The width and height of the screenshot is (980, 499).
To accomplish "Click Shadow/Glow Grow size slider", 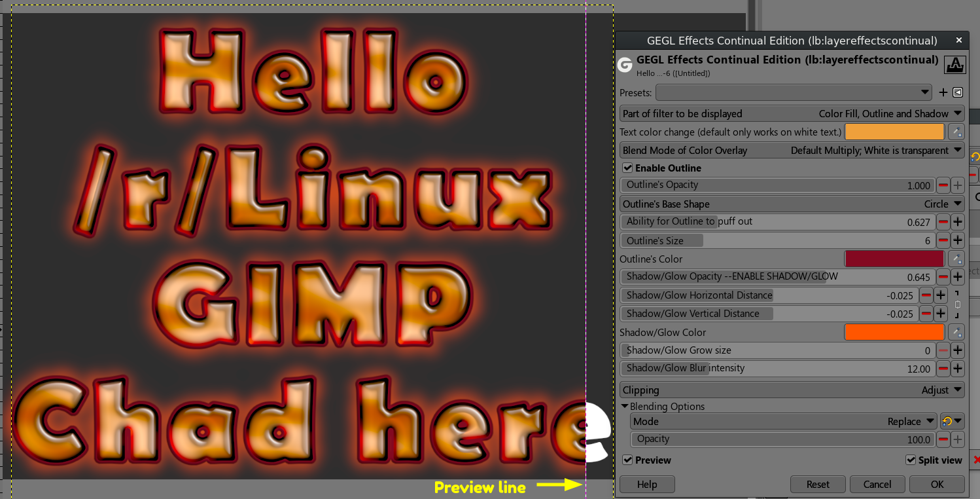I will (778, 350).
